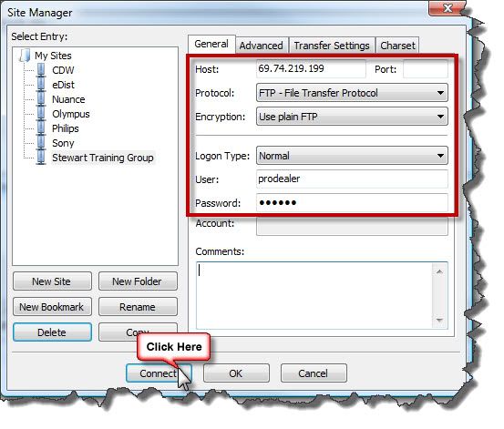Click the Sony server icon
Screen dimensions: 504x429
(41, 143)
